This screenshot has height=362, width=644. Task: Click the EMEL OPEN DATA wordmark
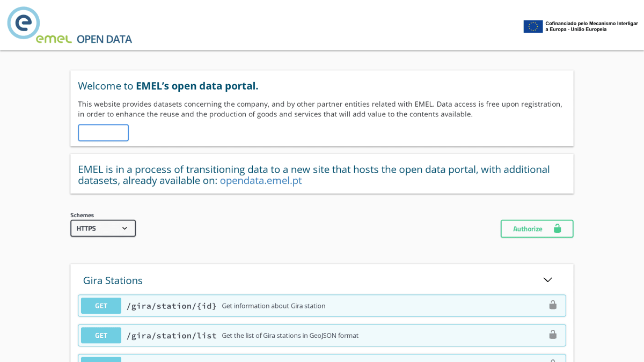[x=84, y=39]
